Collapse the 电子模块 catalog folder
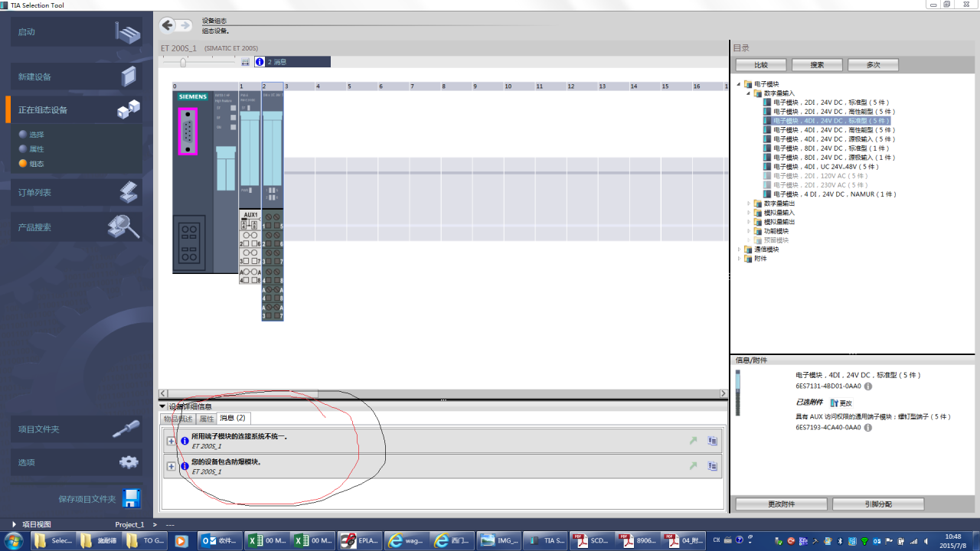The image size is (980, 551). (740, 84)
